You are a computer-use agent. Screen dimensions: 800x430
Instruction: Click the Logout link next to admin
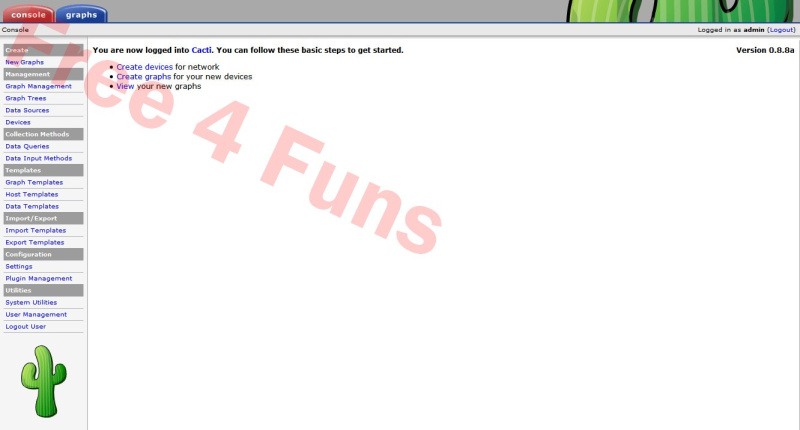pyautogui.click(x=781, y=30)
